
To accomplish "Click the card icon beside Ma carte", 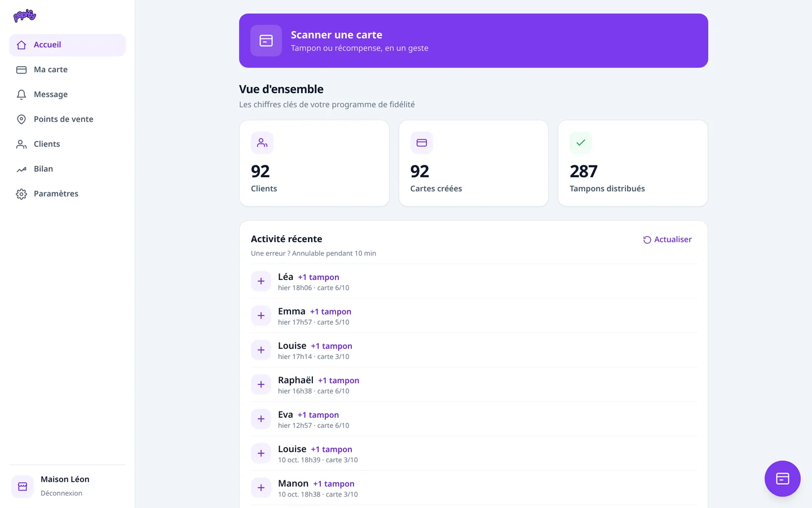I will [21, 70].
